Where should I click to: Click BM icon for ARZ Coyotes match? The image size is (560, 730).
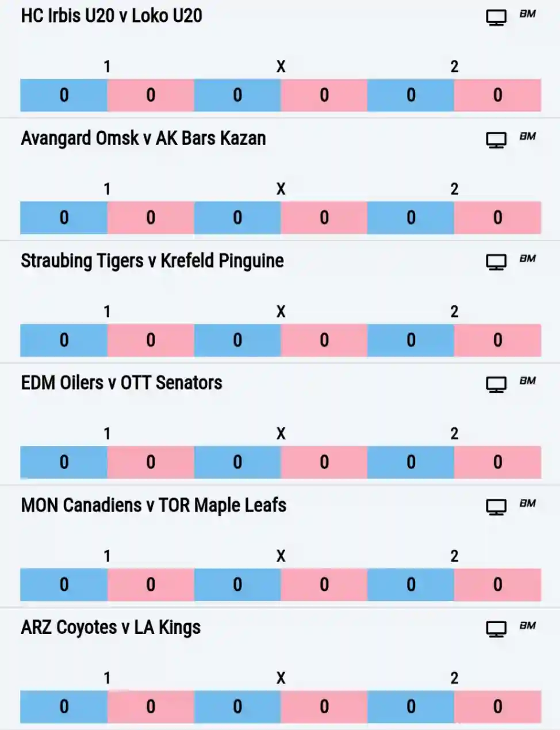527,625
